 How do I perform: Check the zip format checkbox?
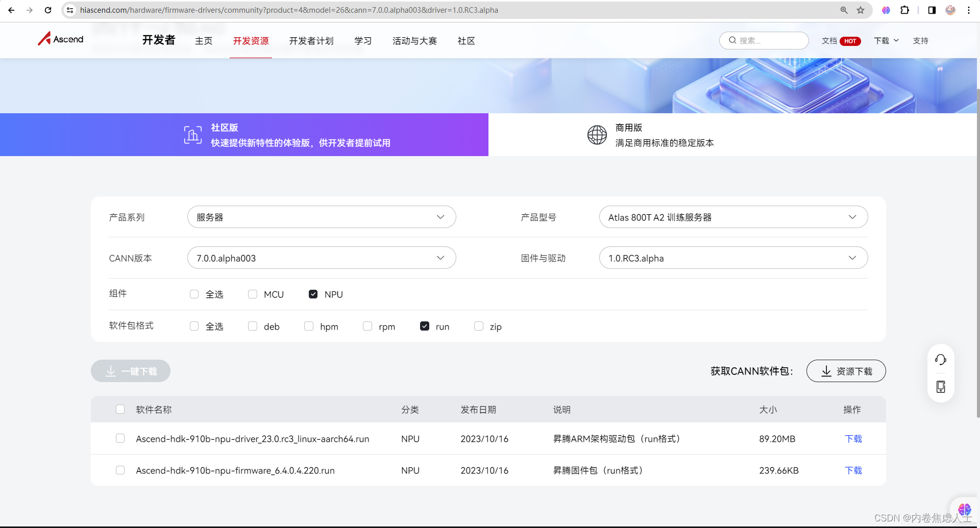(x=479, y=326)
